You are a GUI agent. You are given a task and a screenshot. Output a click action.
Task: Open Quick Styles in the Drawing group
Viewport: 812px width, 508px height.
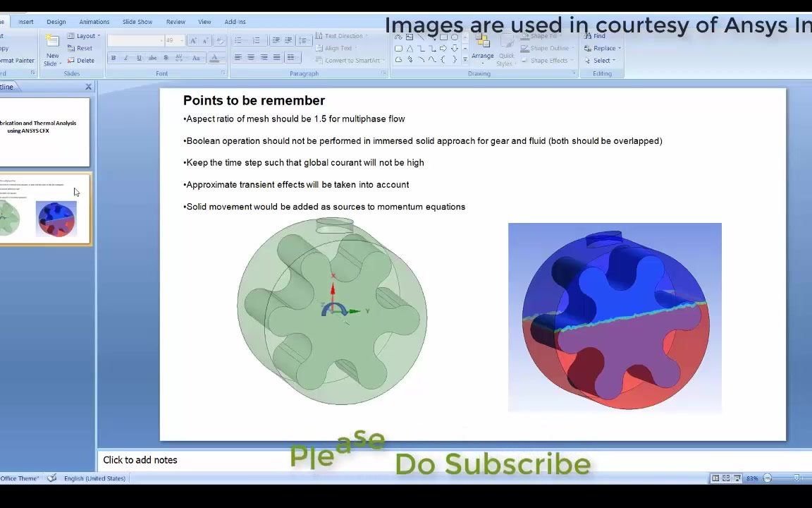click(x=506, y=56)
